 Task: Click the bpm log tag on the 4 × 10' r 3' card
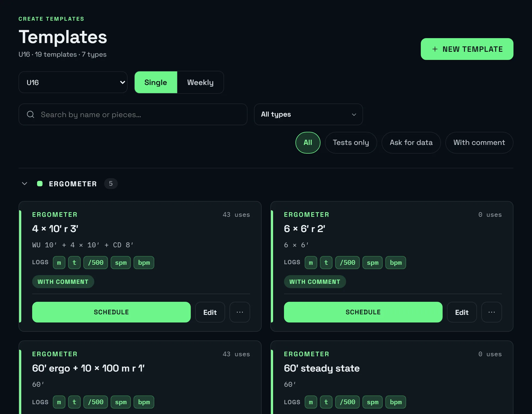[x=144, y=263]
